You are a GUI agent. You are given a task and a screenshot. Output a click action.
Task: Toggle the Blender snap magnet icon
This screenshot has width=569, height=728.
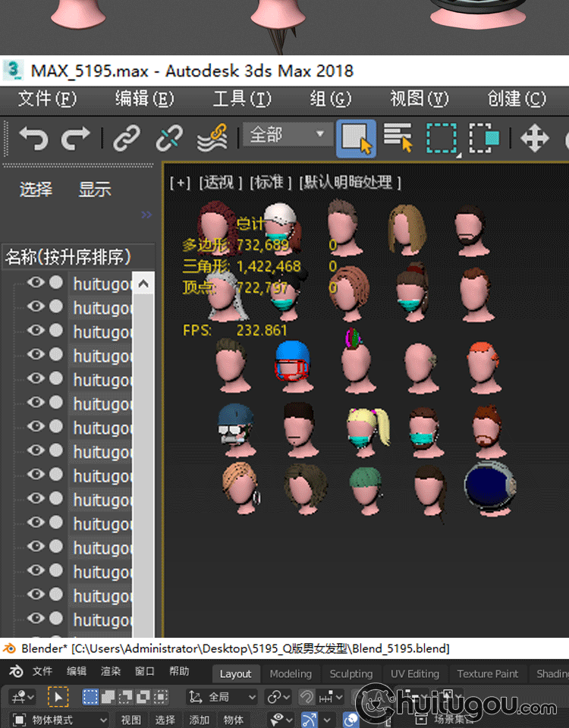tap(306, 697)
